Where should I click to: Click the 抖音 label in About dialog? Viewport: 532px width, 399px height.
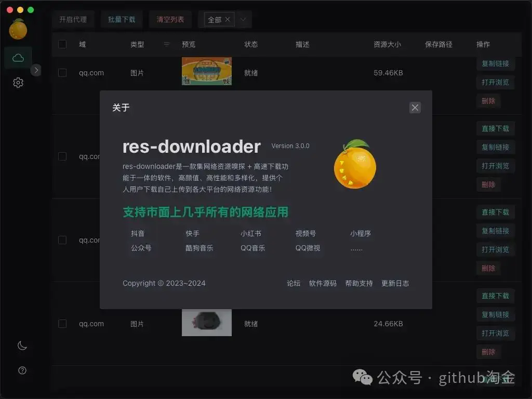pos(138,233)
